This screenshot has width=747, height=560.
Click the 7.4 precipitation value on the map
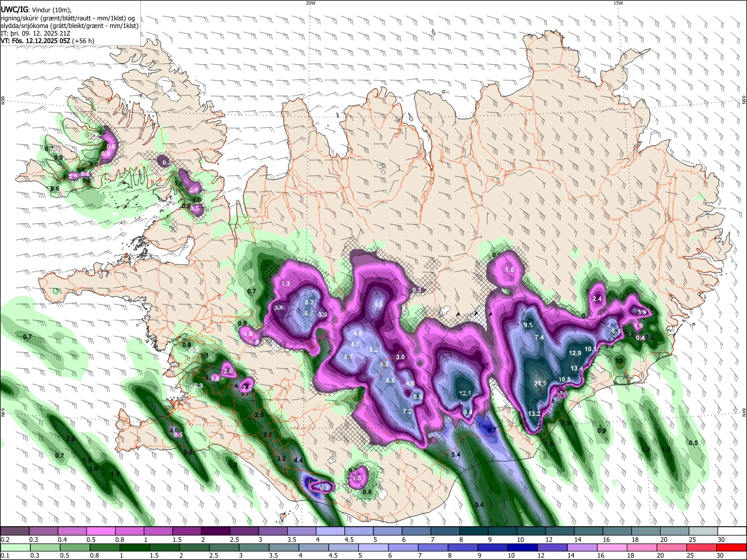coord(539,338)
